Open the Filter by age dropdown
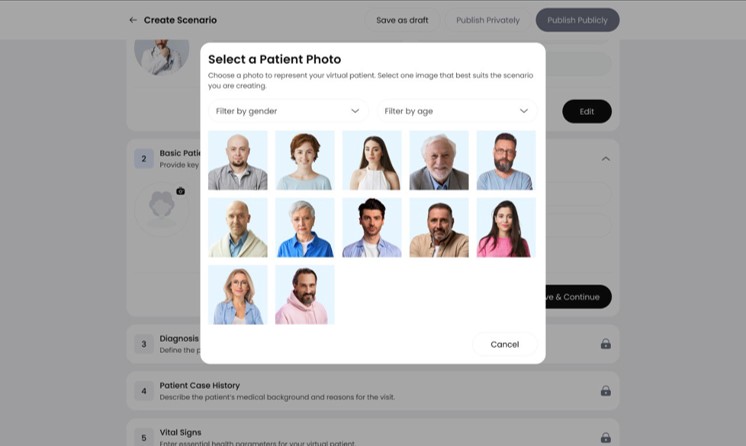The width and height of the screenshot is (746, 446). pyautogui.click(x=457, y=111)
